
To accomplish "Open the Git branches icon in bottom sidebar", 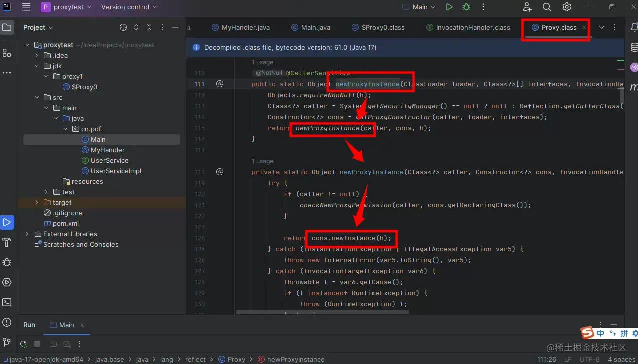I will tap(7, 342).
